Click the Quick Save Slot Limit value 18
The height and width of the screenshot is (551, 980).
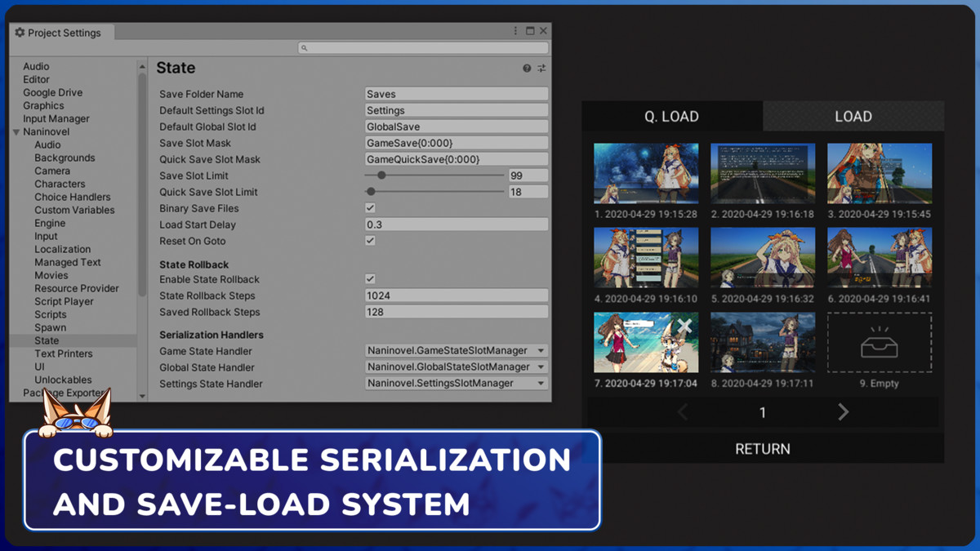[528, 192]
